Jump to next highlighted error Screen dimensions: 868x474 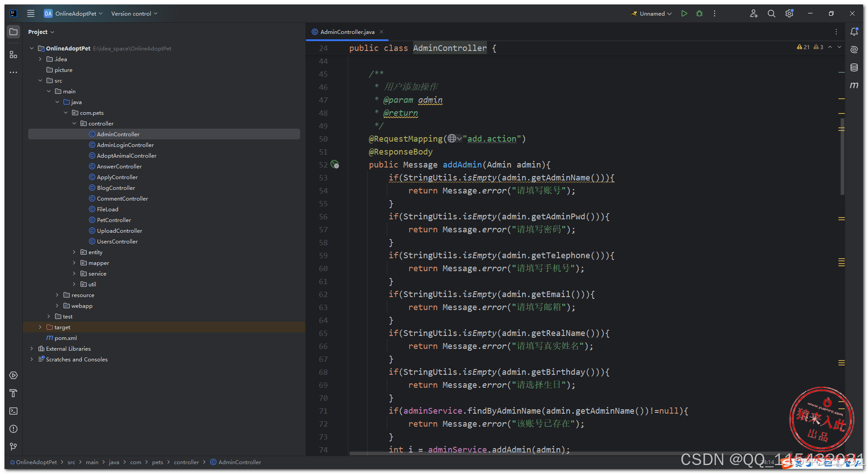[839, 47]
